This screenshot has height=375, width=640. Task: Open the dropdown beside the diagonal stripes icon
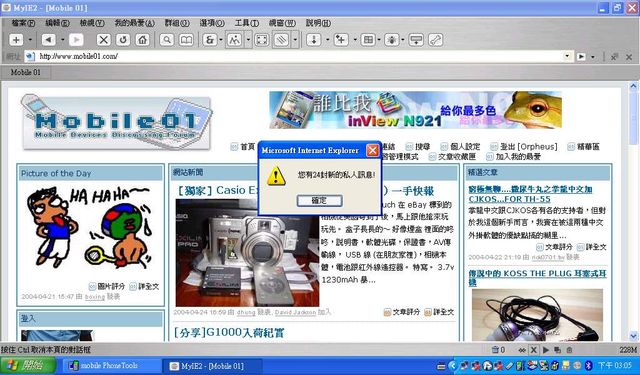click(295, 40)
